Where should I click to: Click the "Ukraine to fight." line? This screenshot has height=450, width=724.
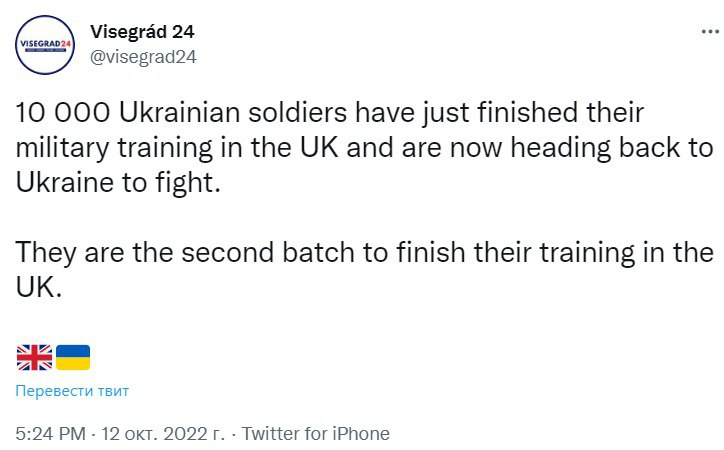(116, 183)
